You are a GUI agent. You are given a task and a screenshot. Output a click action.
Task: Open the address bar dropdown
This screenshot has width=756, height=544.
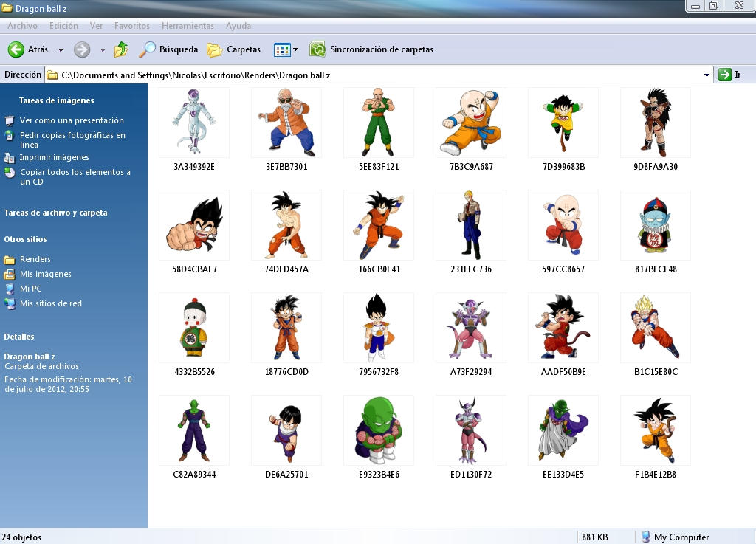tap(706, 75)
